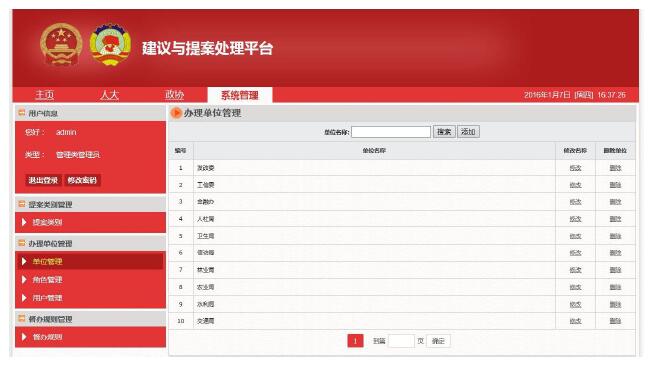This screenshot has height=371, width=650.
Task: Click 修改 link in row 9
Action: 575,304
